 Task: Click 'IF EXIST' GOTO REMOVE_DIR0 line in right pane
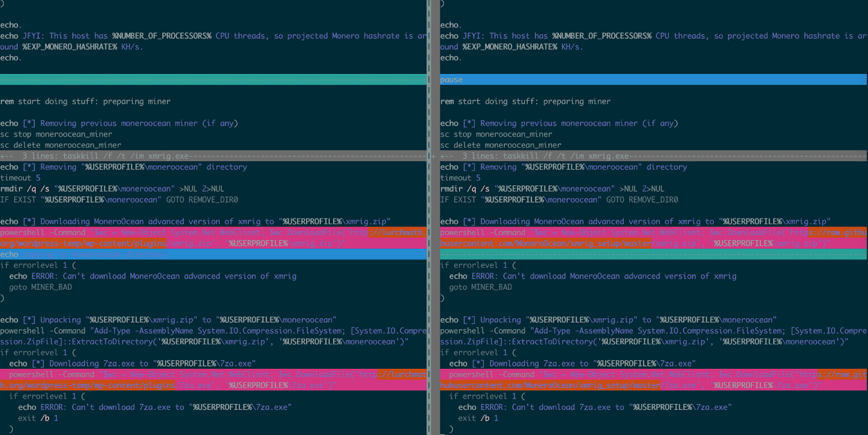pyautogui.click(x=559, y=200)
